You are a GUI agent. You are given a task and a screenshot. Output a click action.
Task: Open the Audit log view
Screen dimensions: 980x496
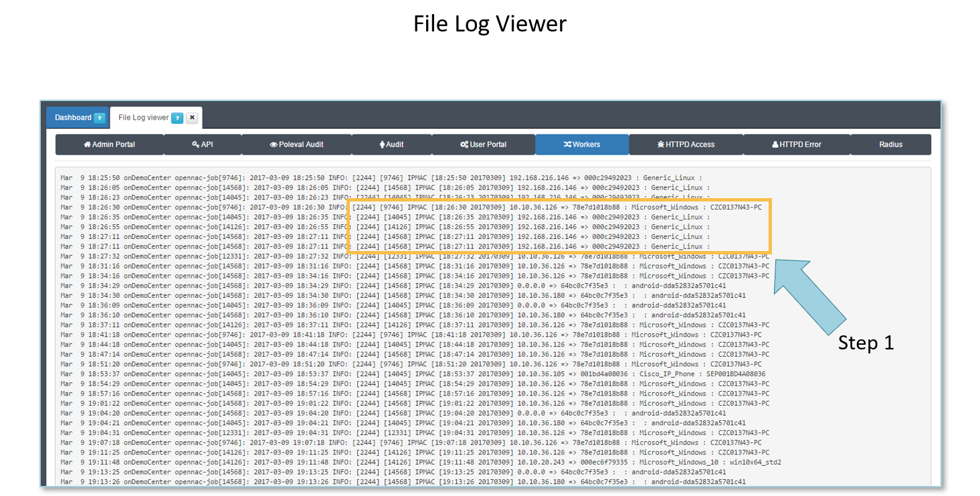[x=382, y=145]
